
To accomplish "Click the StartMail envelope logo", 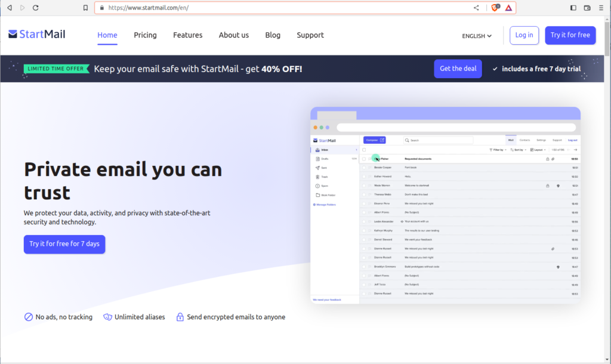I will pos(13,34).
